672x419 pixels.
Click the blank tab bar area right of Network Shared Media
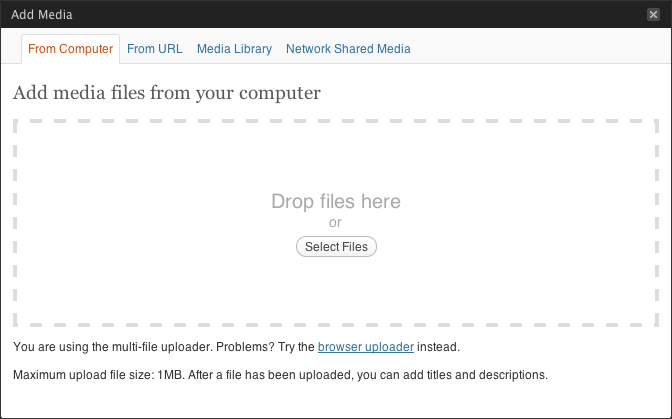click(x=540, y=49)
